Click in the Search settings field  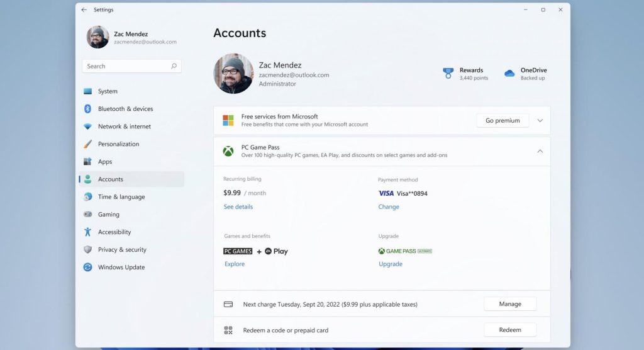(x=131, y=66)
